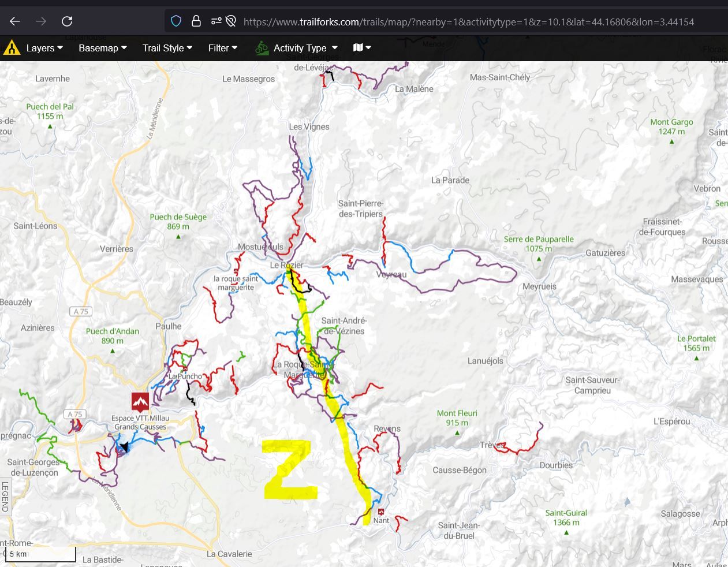Image resolution: width=728 pixels, height=567 pixels.
Task: Click the yellow warning triangle icon
Action: coord(12,48)
